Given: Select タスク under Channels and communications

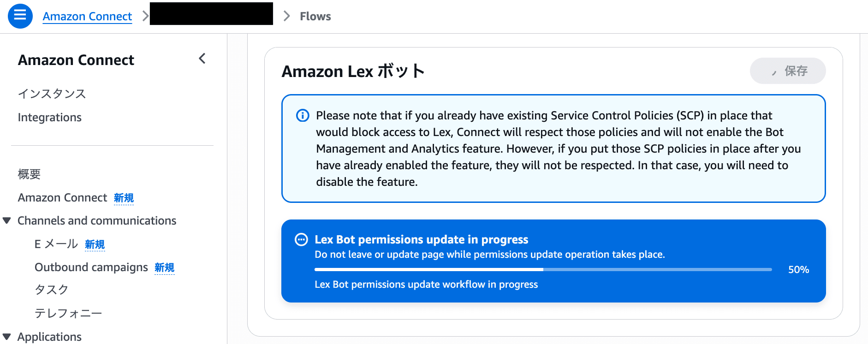Looking at the screenshot, I should click(52, 290).
